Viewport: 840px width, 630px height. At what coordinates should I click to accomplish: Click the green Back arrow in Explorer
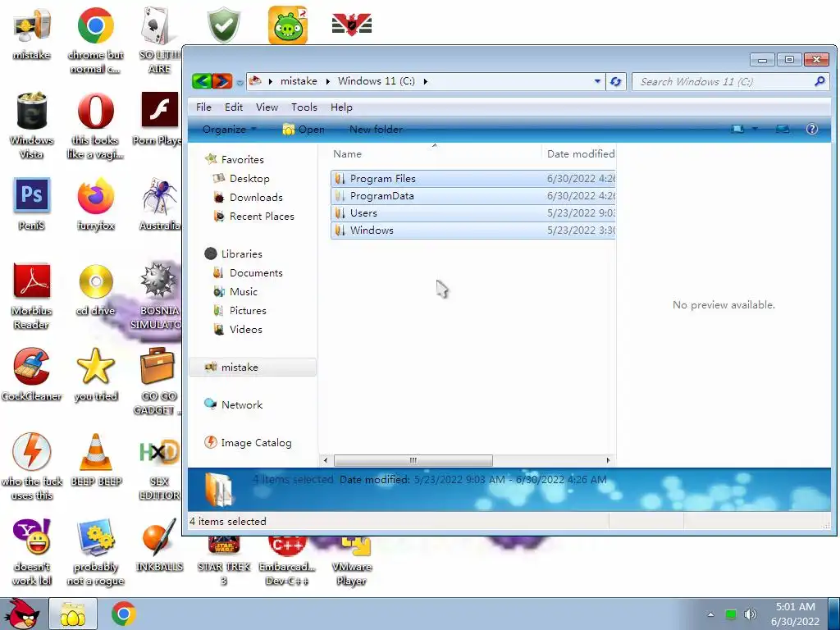[x=202, y=81]
